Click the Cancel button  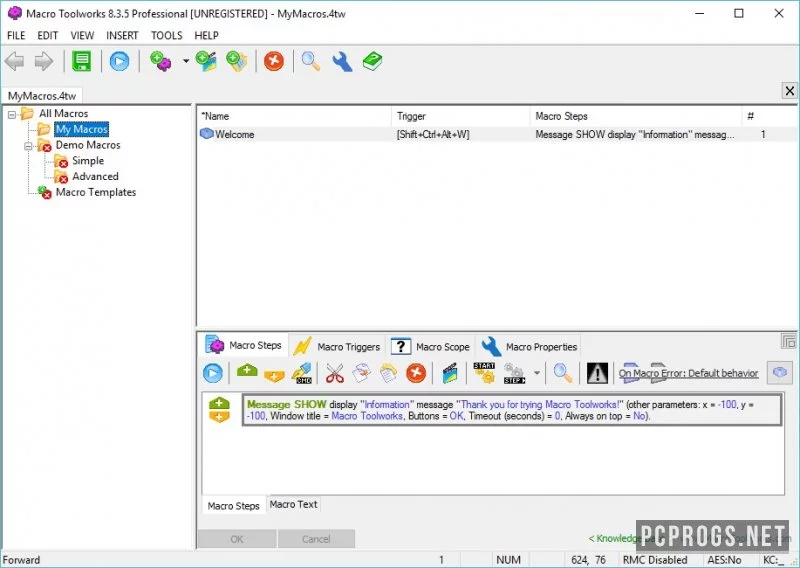click(316, 539)
